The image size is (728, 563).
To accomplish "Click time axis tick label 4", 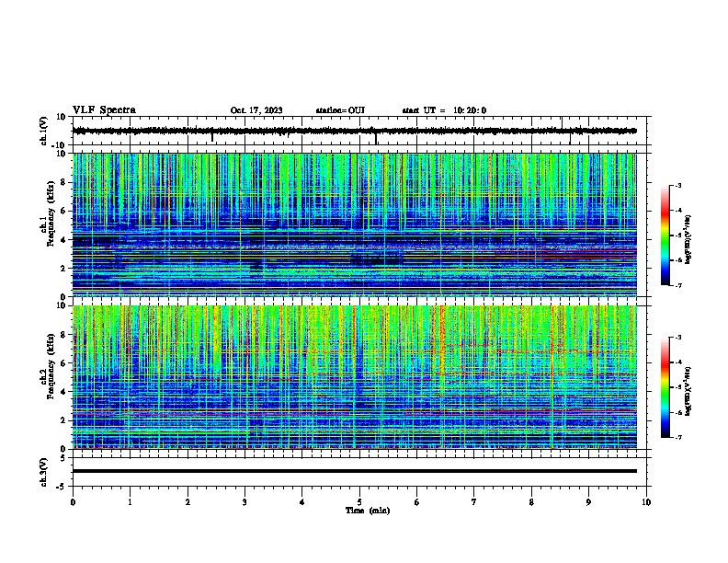I will (x=302, y=502).
